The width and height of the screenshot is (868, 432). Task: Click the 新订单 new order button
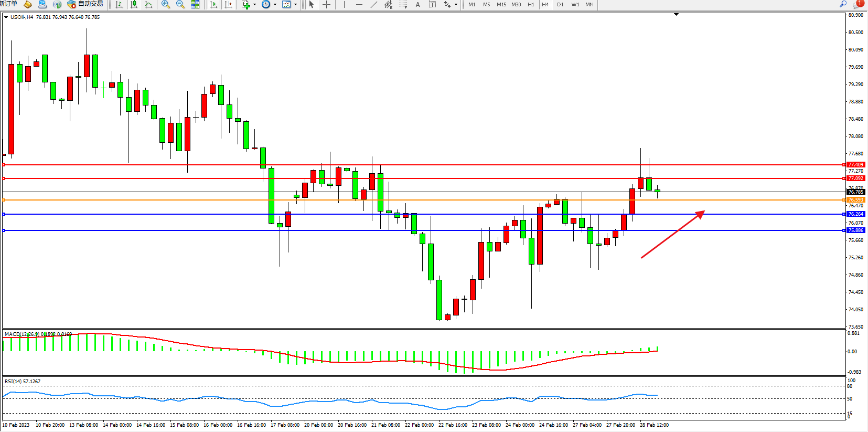coord(8,4)
